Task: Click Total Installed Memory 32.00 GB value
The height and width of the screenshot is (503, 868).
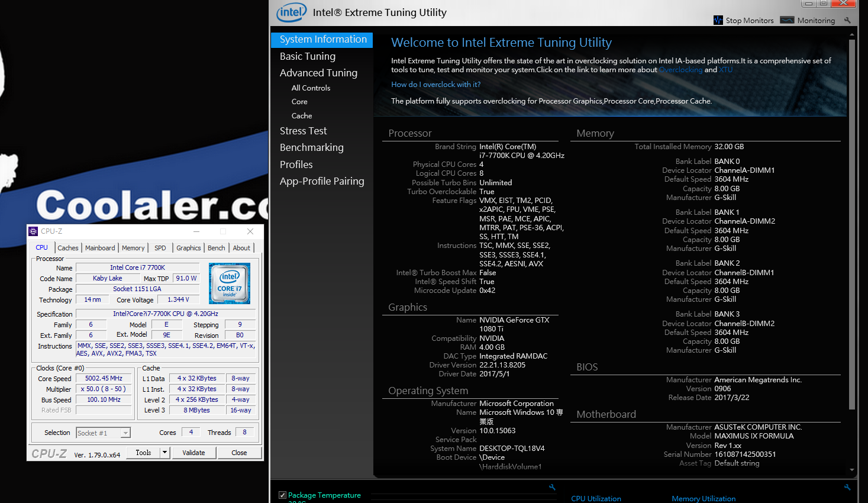Action: [x=729, y=147]
